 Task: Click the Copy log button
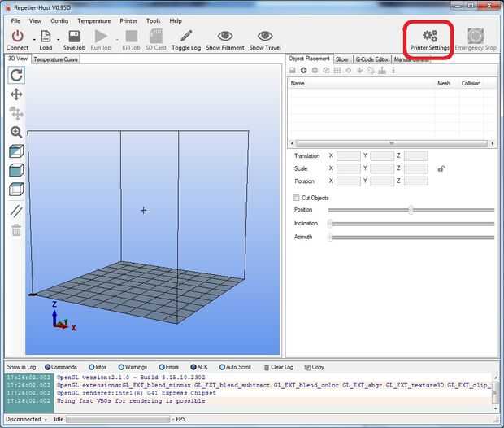(315, 367)
